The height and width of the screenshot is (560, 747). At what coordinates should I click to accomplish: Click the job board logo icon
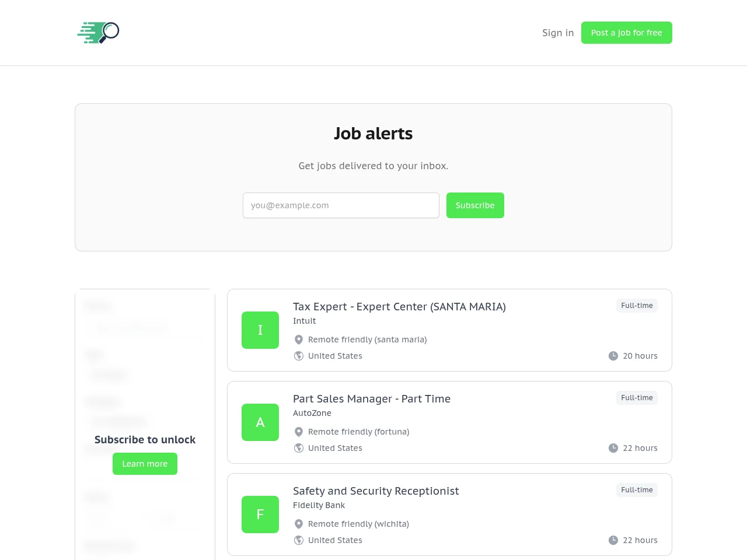pos(98,33)
